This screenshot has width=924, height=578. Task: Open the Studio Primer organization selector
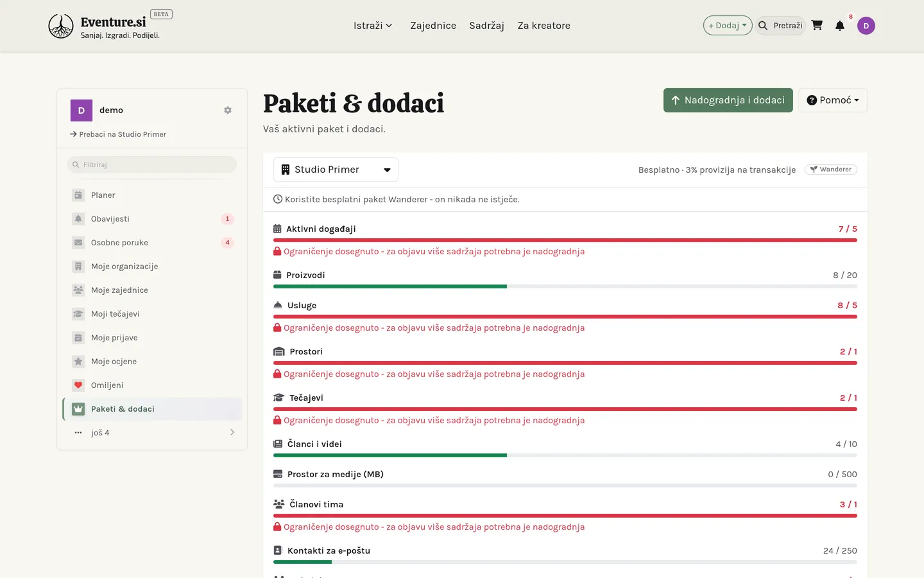click(336, 170)
